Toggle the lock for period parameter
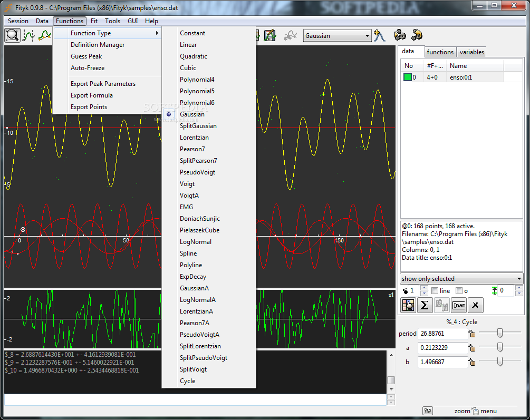The height and width of the screenshot is (420, 530). (x=471, y=334)
